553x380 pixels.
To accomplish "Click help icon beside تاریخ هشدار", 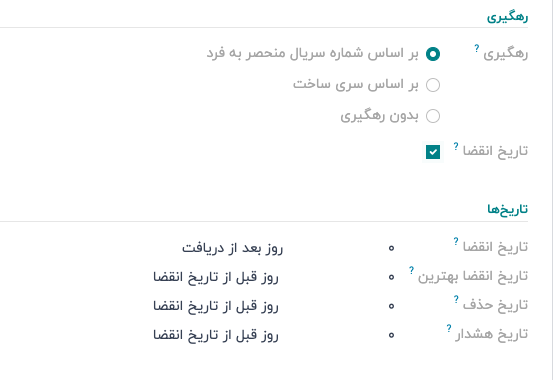I will 449,328.
